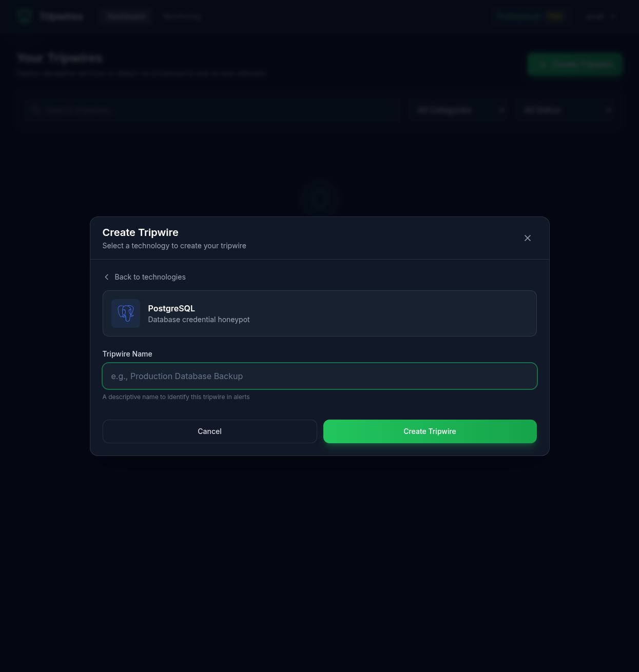Open the All Categories dropdown
Screen dimensions: 639x672
click(459, 110)
